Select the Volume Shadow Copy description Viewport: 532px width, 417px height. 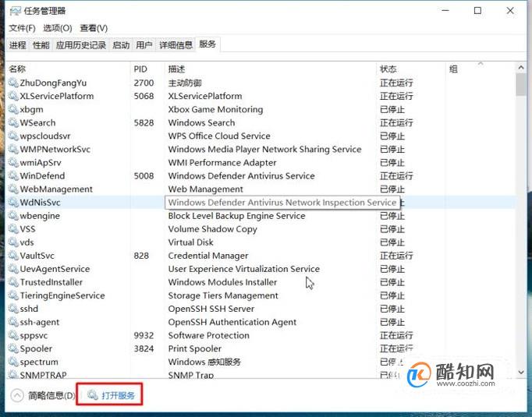click(x=213, y=229)
